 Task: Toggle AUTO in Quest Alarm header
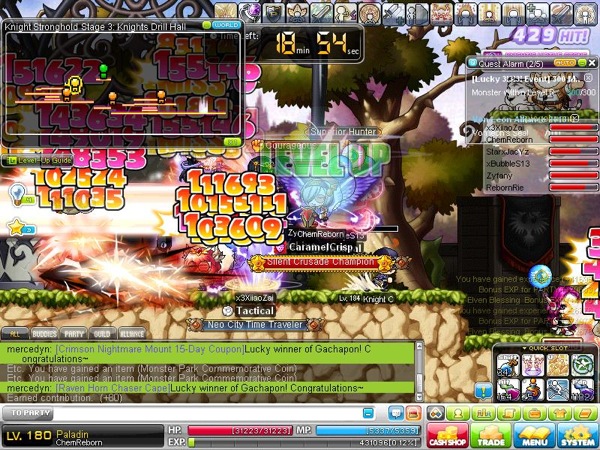click(565, 63)
